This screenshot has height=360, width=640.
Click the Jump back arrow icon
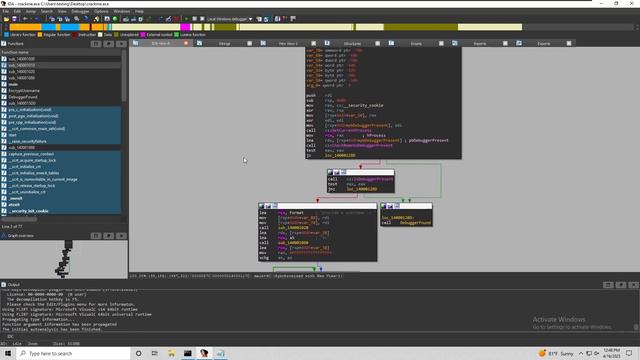click(x=25, y=19)
